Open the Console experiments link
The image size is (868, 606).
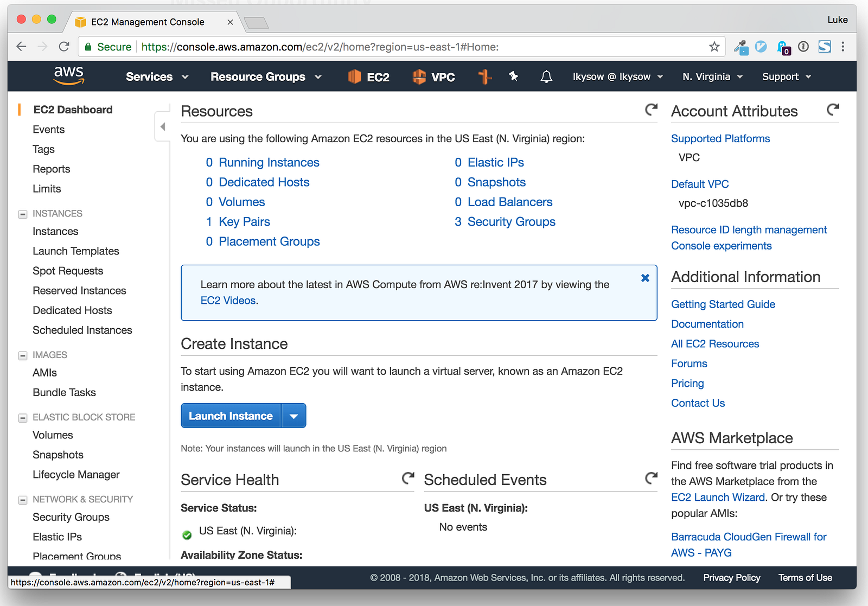[x=721, y=246]
